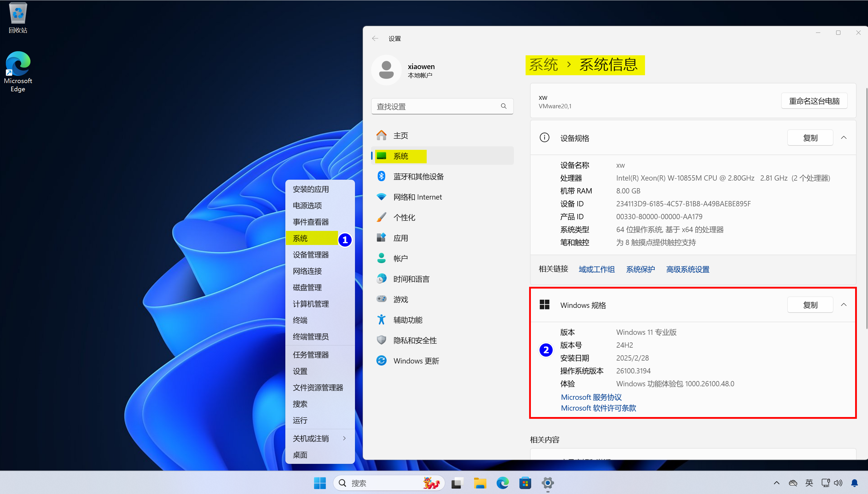Open Privacy and security settings
Viewport: 868px width, 494px height.
point(414,340)
